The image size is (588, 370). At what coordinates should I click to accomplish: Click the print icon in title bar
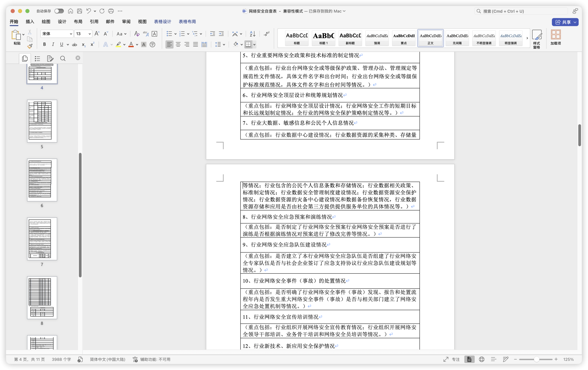(111, 11)
